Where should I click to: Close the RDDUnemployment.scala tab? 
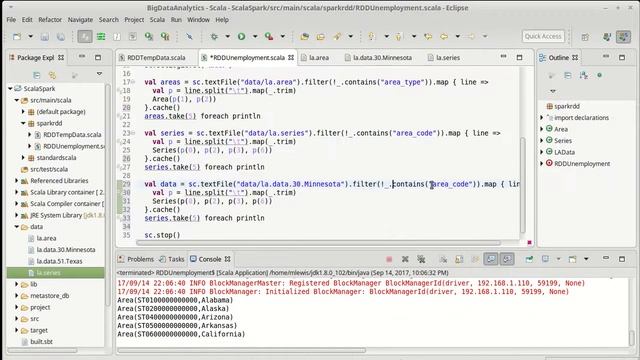(291, 58)
